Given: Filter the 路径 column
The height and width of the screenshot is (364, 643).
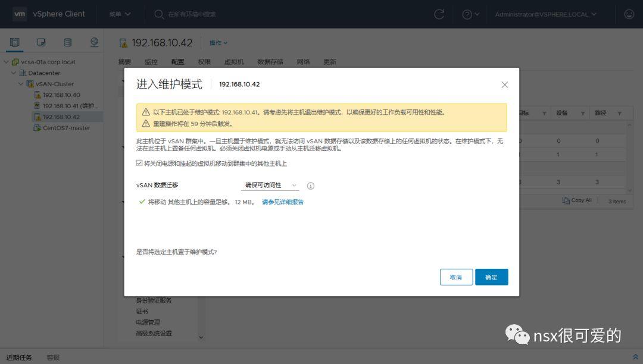Looking at the screenshot, I should pyautogui.click(x=620, y=114).
